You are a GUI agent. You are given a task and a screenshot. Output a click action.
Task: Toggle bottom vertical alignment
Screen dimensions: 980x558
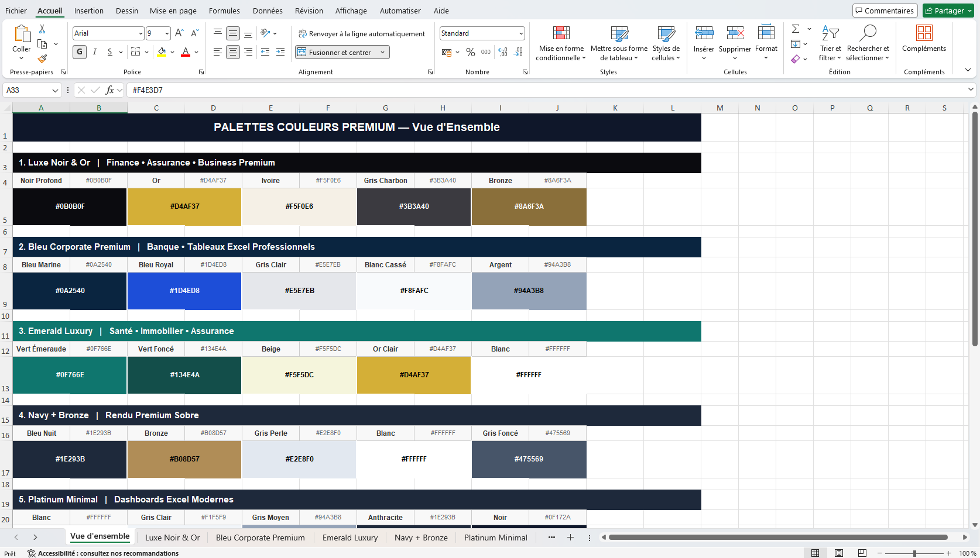coord(248,33)
